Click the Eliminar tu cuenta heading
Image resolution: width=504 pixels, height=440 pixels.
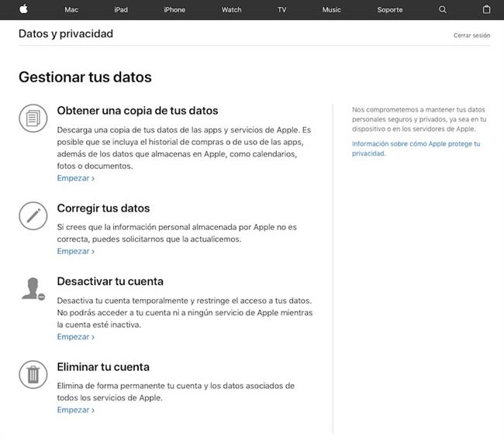tap(103, 366)
